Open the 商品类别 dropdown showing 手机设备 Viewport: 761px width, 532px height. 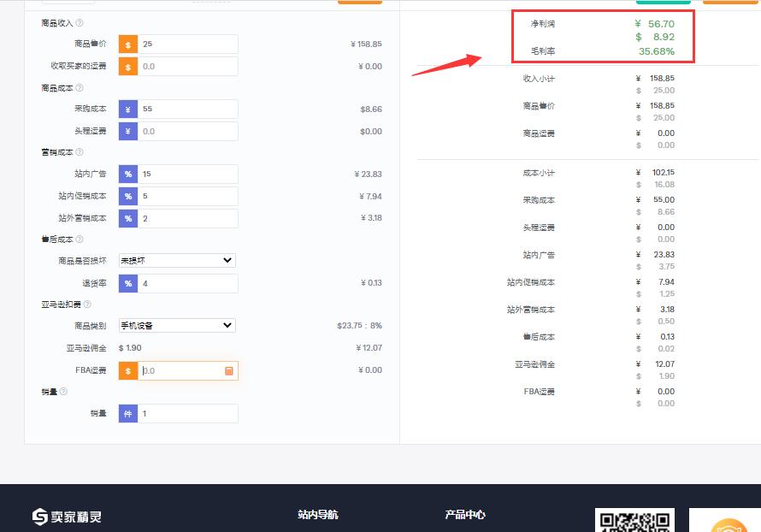176,325
